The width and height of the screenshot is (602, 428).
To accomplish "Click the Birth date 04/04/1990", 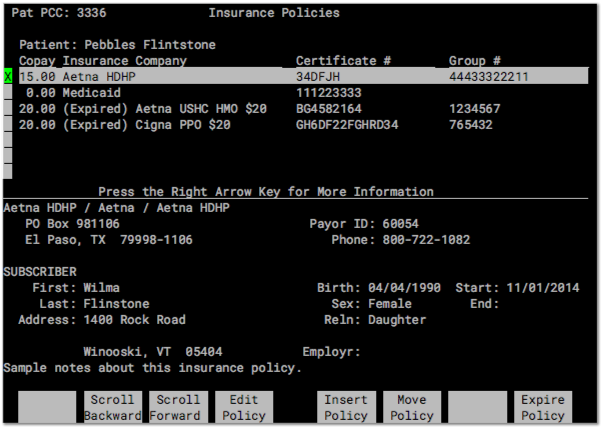I will point(404,288).
